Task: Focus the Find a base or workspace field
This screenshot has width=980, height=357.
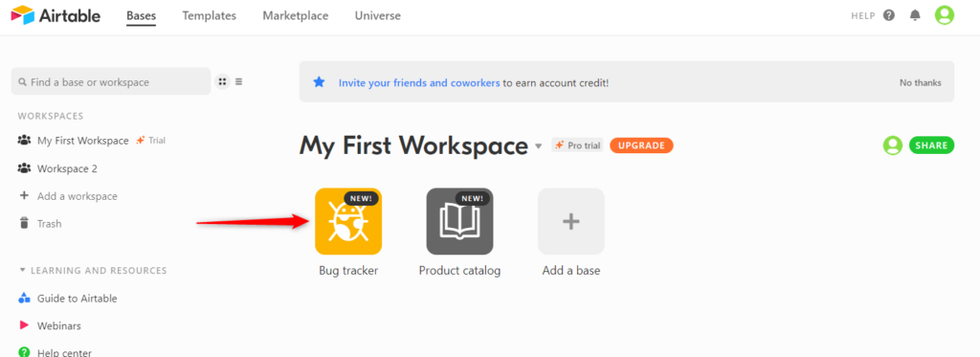Action: coord(111,81)
